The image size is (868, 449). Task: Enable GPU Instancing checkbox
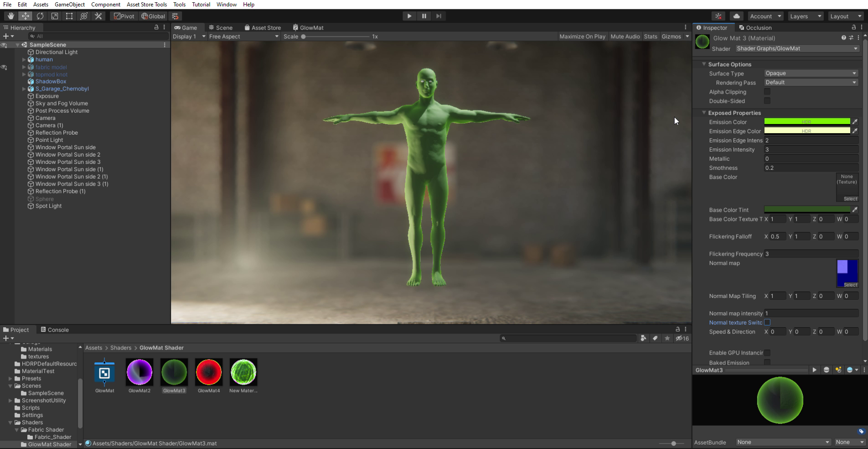tap(767, 353)
